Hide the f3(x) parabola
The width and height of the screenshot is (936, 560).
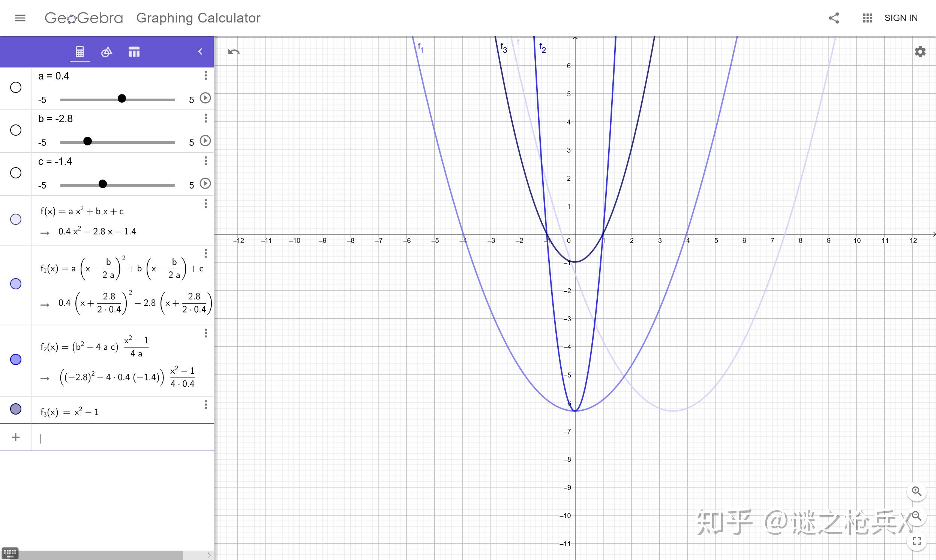point(15,409)
